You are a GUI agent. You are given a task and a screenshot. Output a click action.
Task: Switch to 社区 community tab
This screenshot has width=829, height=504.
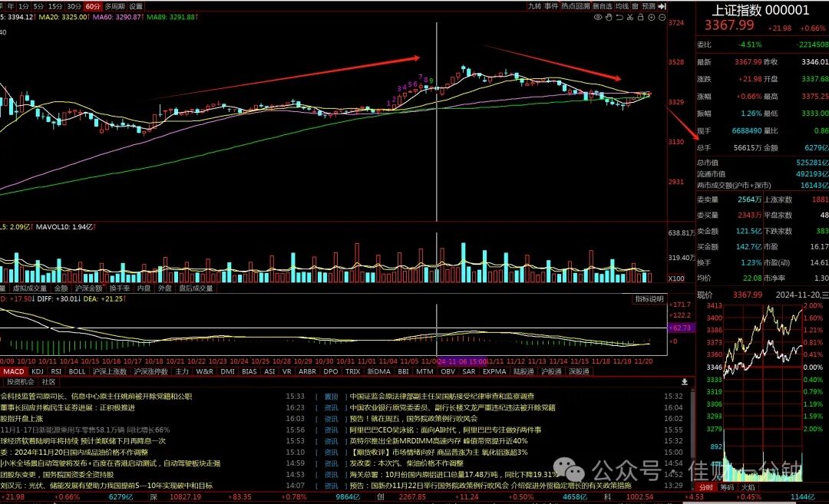pos(48,381)
